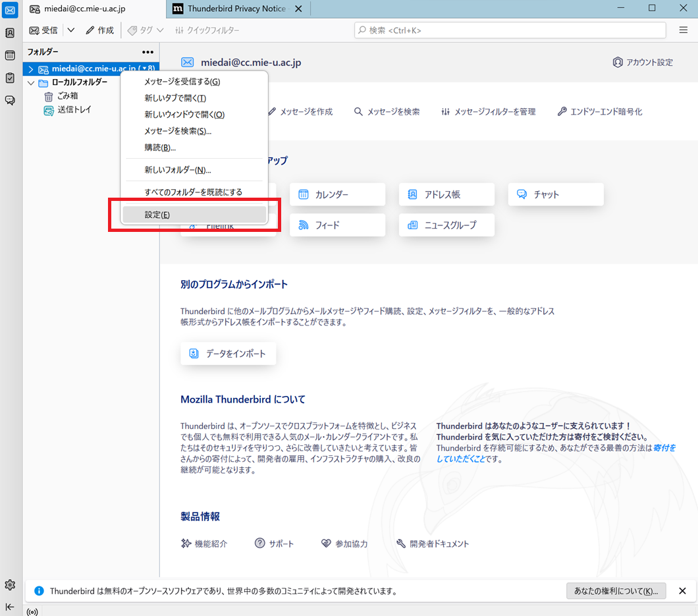
Task: Click the heart icon by 参加協力
Action: coord(327,544)
